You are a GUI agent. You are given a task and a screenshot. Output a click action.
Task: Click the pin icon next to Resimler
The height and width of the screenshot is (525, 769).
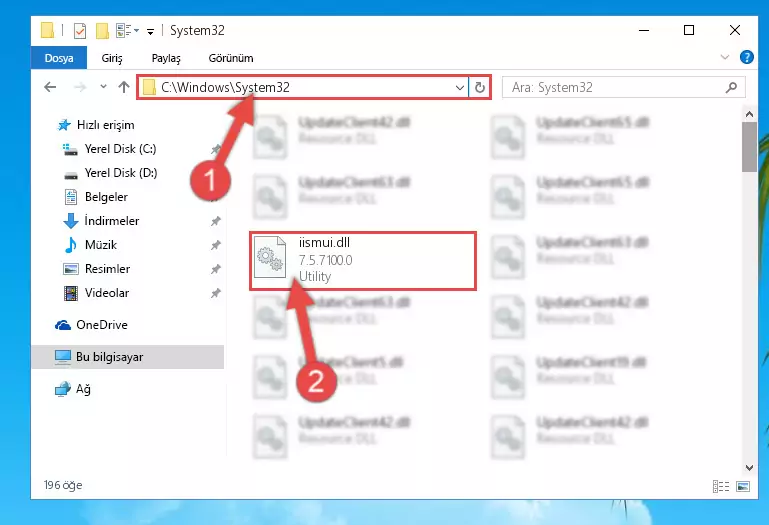pyautogui.click(x=215, y=269)
